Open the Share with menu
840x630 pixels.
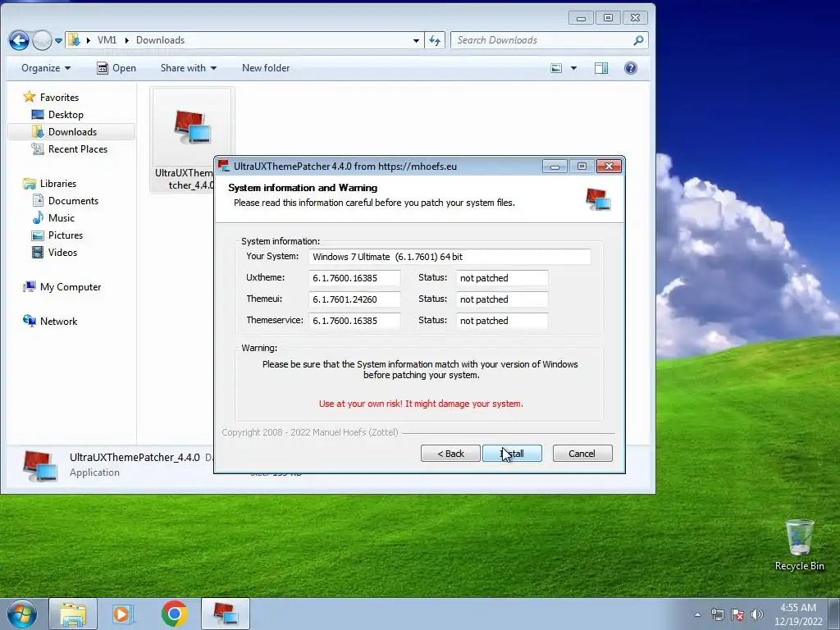189,68
